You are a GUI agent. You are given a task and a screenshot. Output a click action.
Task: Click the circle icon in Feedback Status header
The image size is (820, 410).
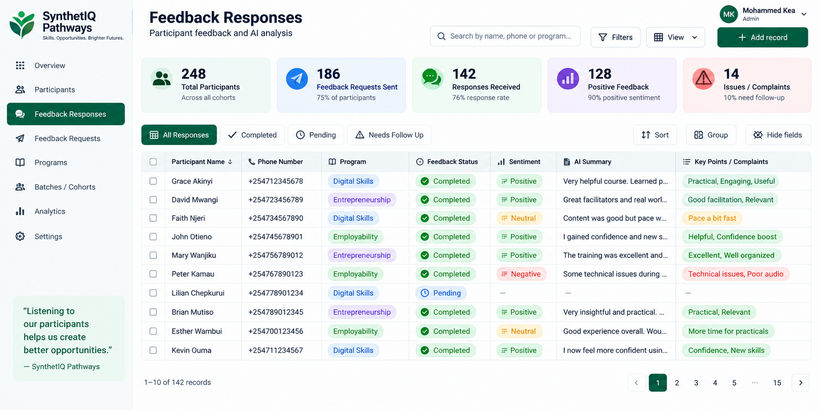(419, 162)
